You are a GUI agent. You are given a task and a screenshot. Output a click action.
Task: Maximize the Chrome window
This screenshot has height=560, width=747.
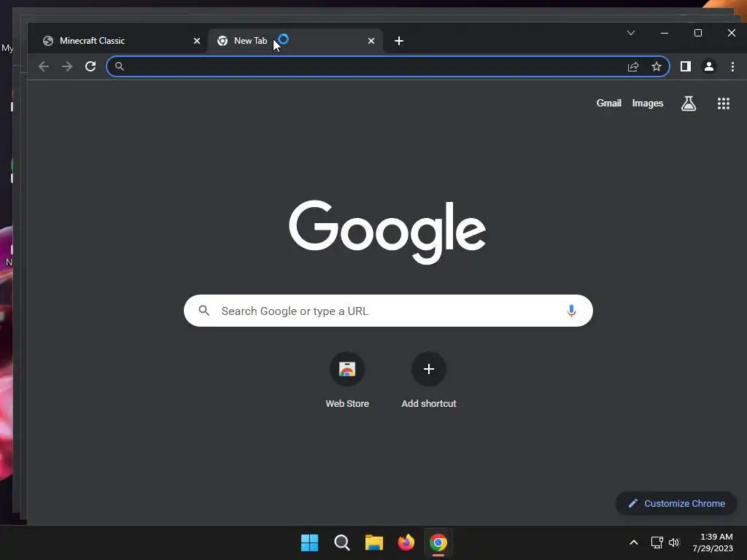coord(698,33)
